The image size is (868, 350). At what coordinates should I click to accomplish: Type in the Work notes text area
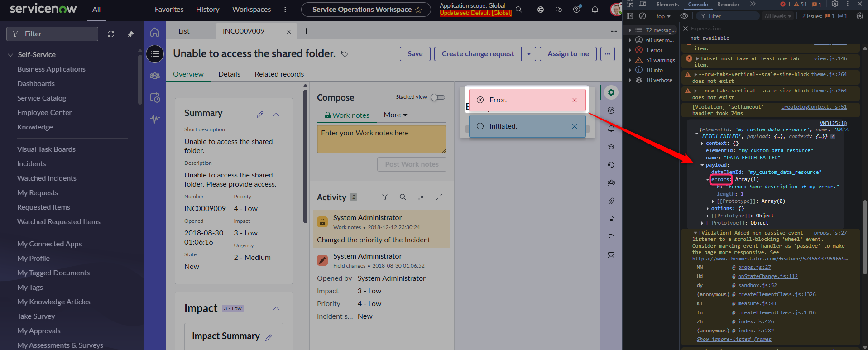(381, 139)
